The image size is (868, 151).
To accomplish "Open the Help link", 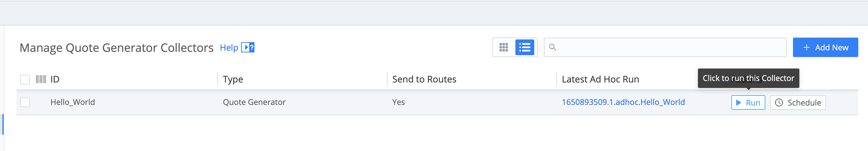I will pos(229,48).
